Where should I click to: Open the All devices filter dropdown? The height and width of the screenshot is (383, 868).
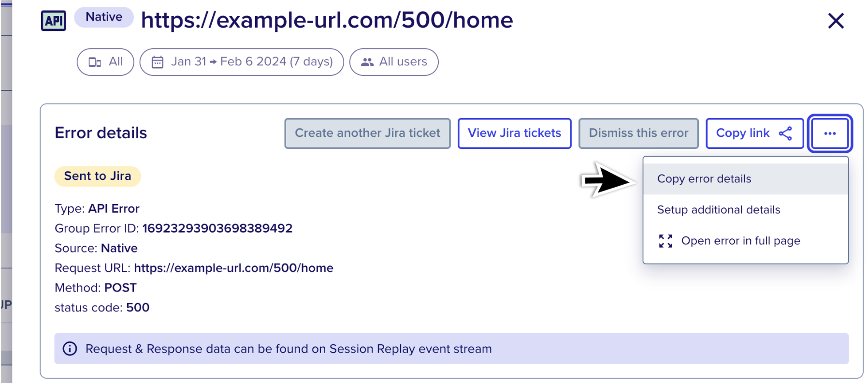click(105, 62)
